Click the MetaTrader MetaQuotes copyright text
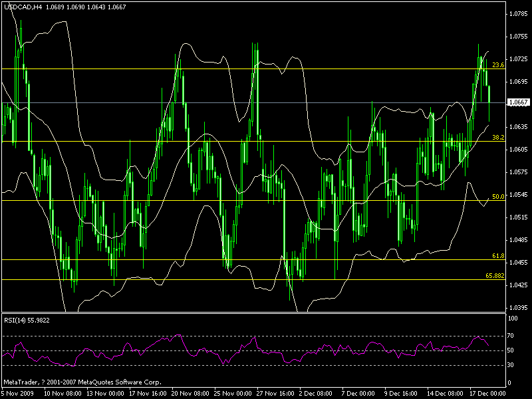 82,382
